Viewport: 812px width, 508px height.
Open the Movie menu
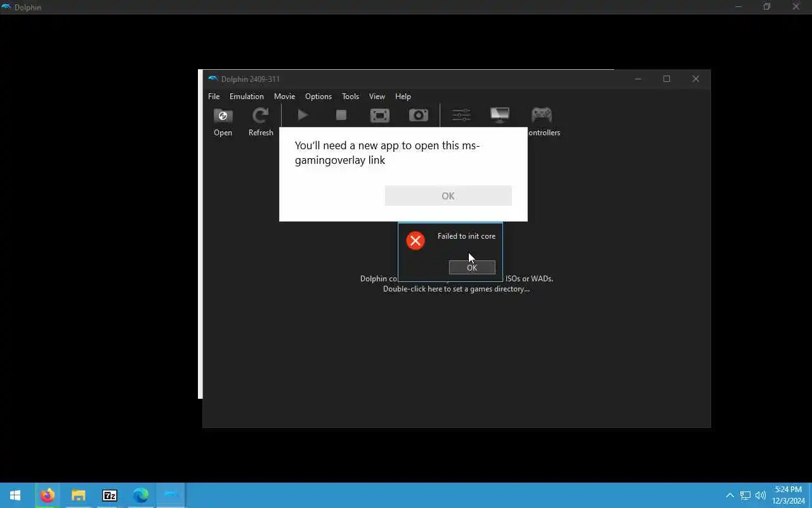click(284, 97)
